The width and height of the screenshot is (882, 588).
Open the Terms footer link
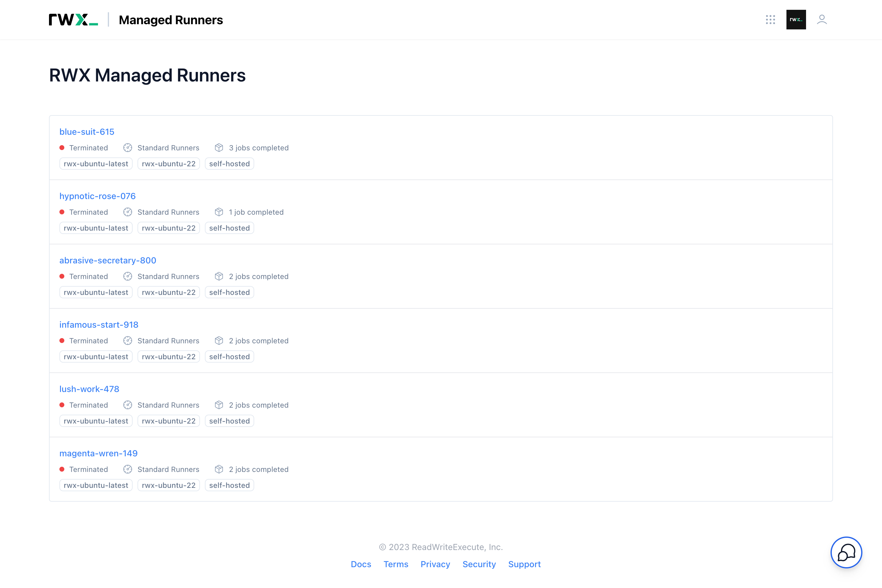(396, 564)
